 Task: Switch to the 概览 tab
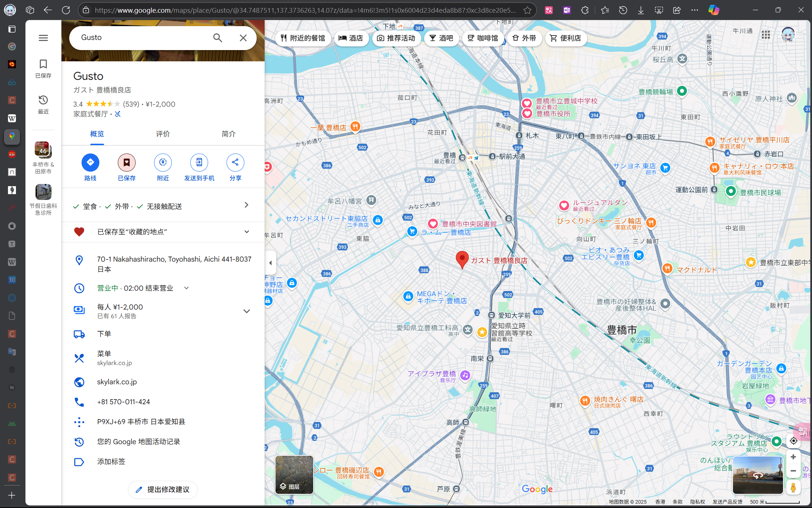click(97, 134)
